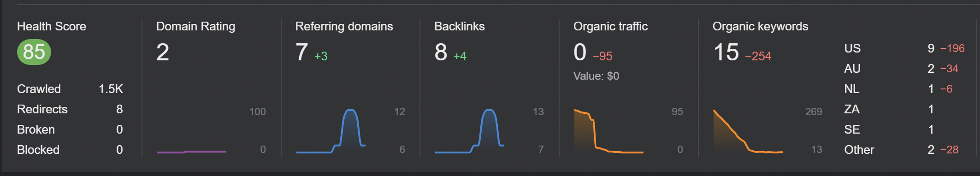Click the -95 organic traffic change
Viewport: 980px width, 176px height.
pos(602,56)
